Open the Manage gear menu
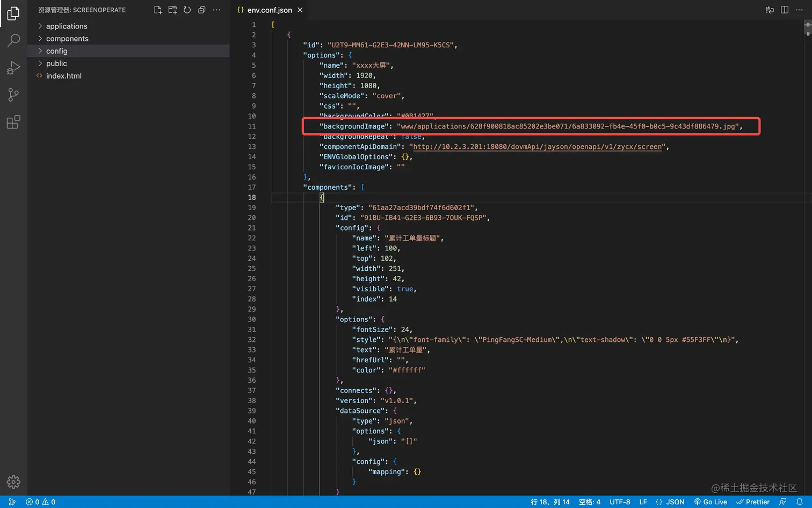 (x=13, y=482)
